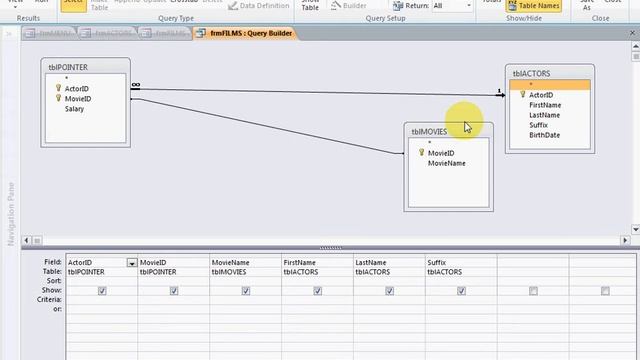
Task: Click the tblMOVIES table title bar
Action: pos(448,131)
